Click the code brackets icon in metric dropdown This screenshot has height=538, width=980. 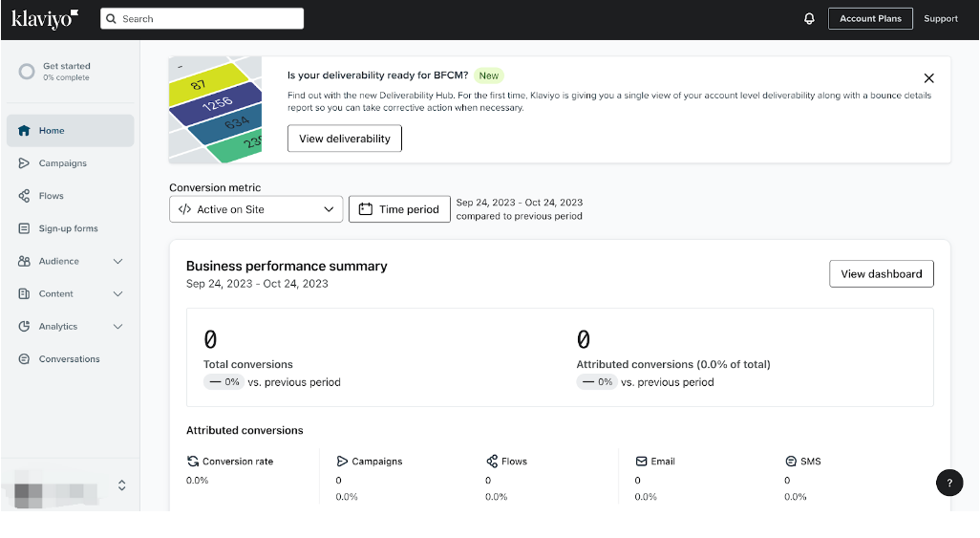pos(184,209)
